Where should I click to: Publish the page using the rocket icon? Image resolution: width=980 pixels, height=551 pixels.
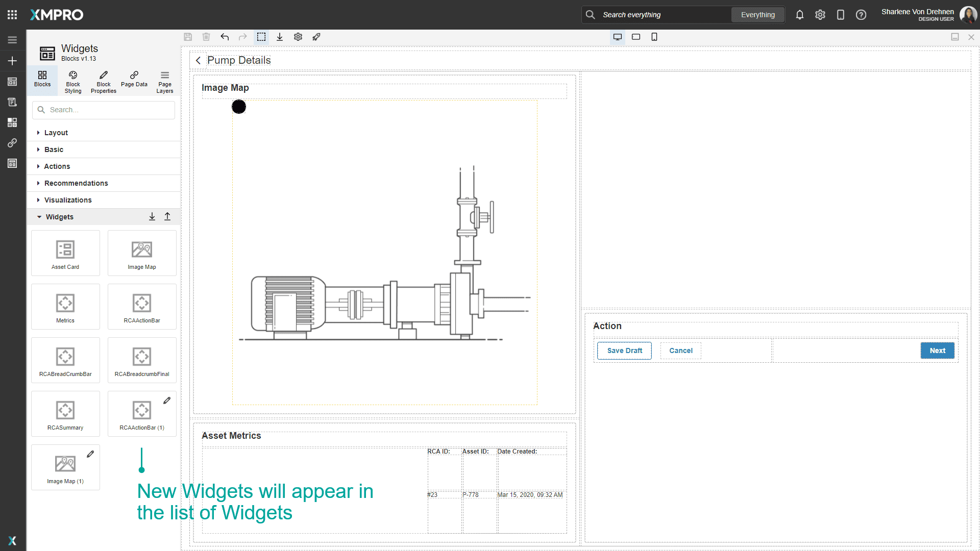316,37
